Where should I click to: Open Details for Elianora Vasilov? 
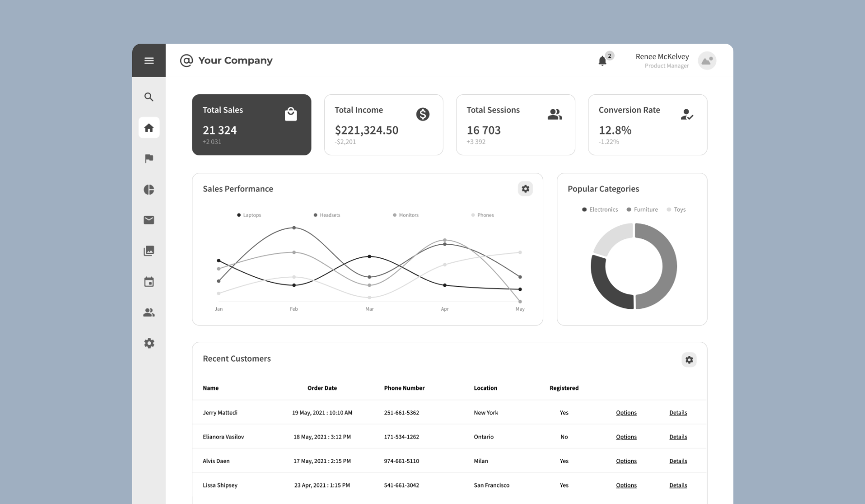click(678, 437)
